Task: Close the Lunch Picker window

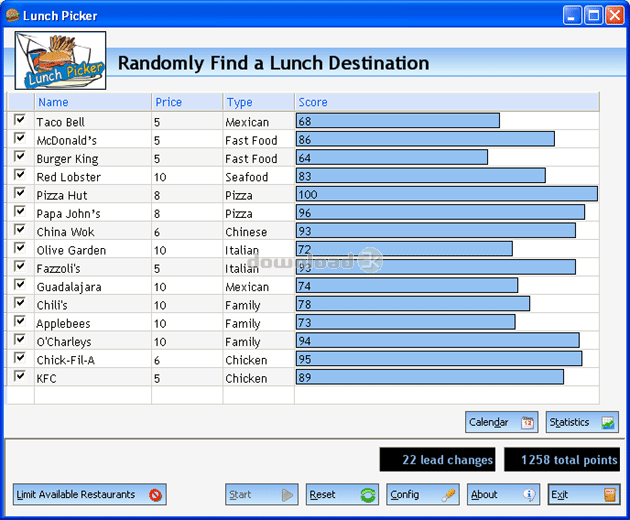Action: pos(615,16)
